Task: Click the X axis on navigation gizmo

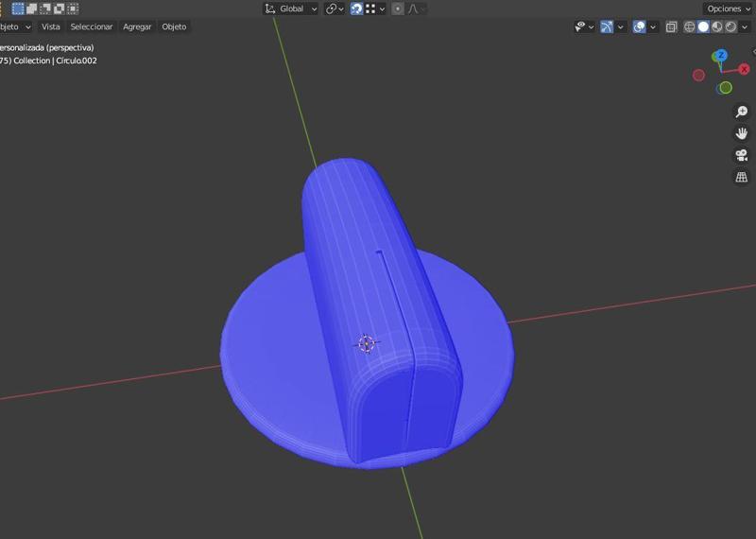Action: click(x=745, y=69)
